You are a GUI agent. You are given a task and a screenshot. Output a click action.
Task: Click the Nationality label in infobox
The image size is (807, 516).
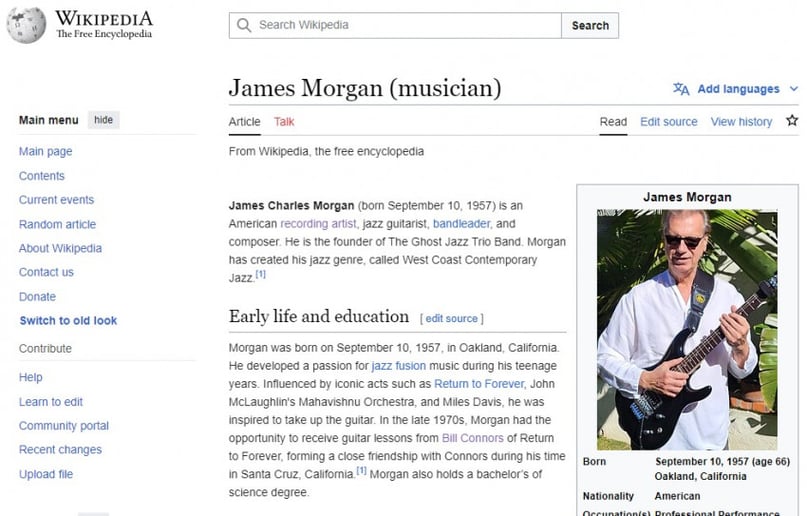[x=608, y=496]
